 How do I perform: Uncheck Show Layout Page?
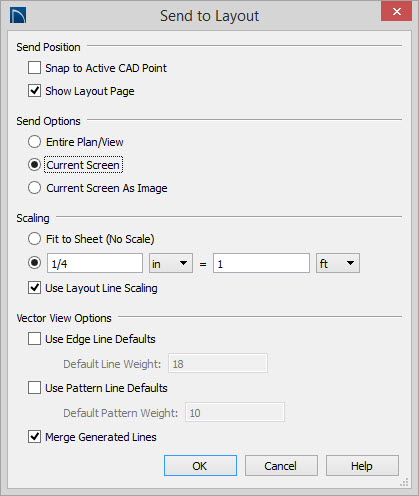(34, 91)
